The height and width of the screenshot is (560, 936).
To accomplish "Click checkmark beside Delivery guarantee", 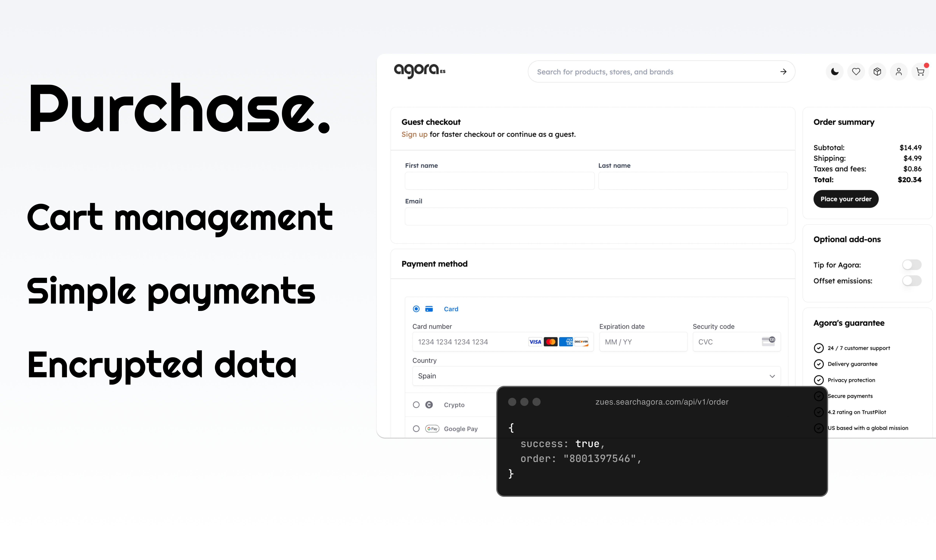I will (x=819, y=364).
